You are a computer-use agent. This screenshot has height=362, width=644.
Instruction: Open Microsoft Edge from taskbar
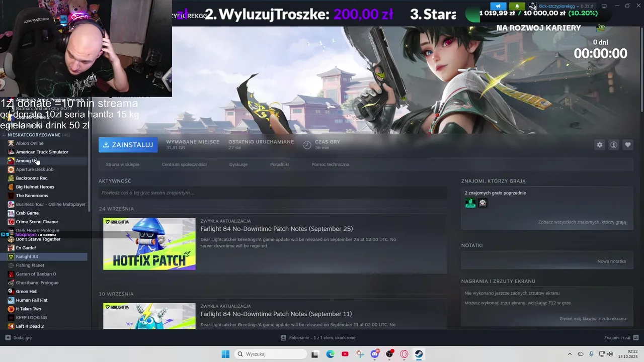[330, 354]
